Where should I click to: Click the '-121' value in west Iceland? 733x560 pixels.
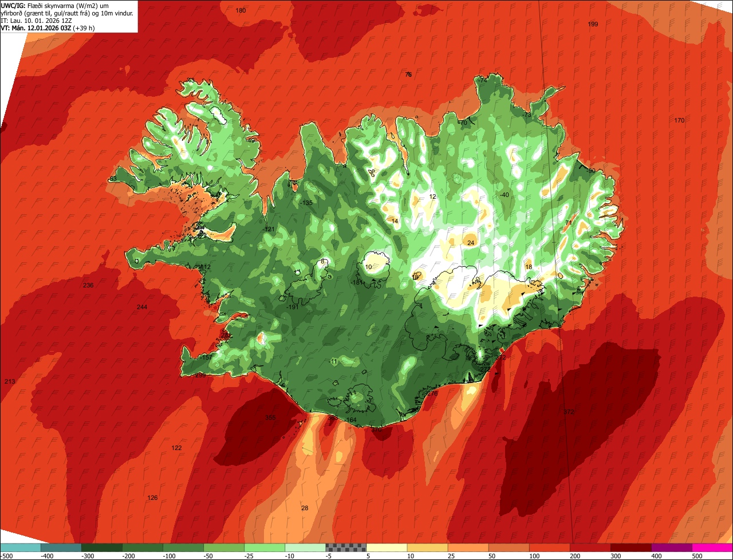[x=269, y=229]
